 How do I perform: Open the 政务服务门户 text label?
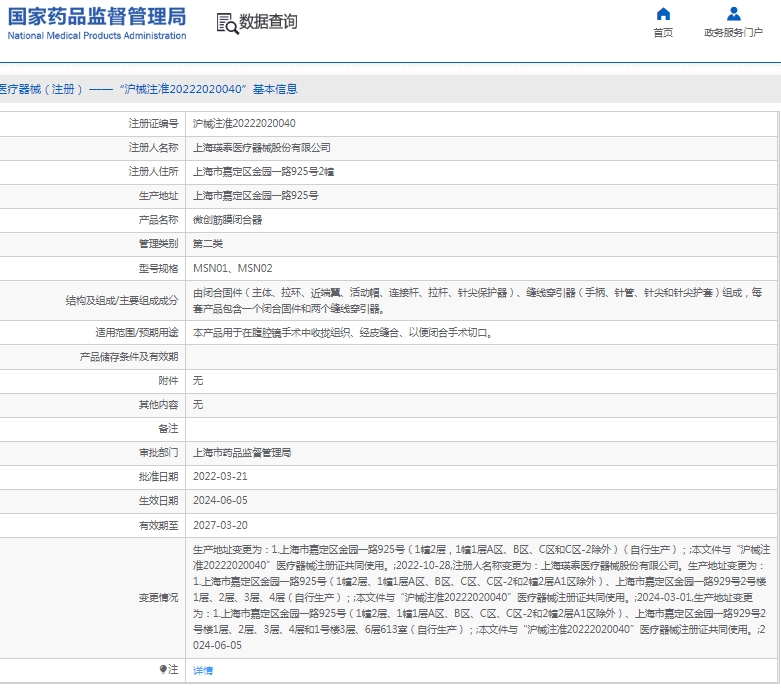pos(733,33)
